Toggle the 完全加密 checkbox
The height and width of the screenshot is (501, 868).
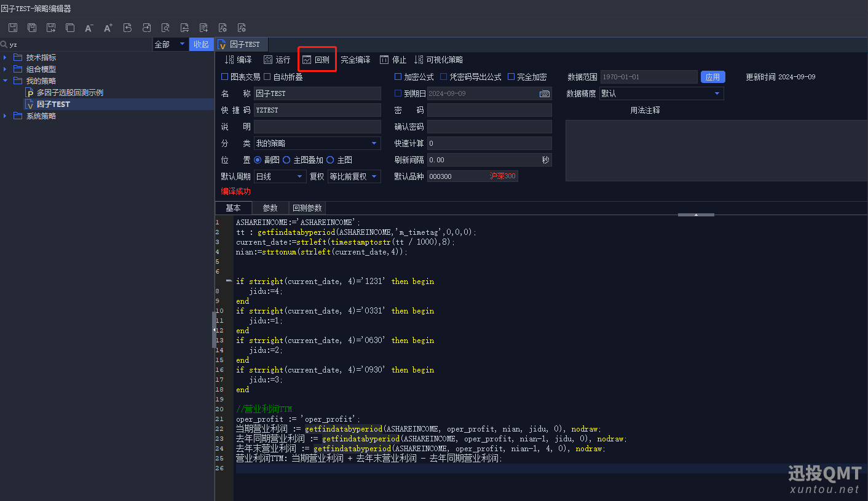click(x=511, y=77)
